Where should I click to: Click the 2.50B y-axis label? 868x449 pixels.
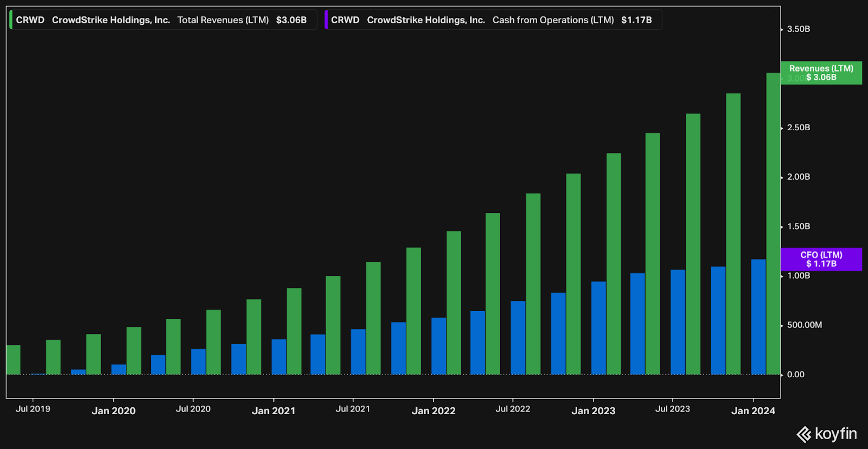[x=798, y=128]
